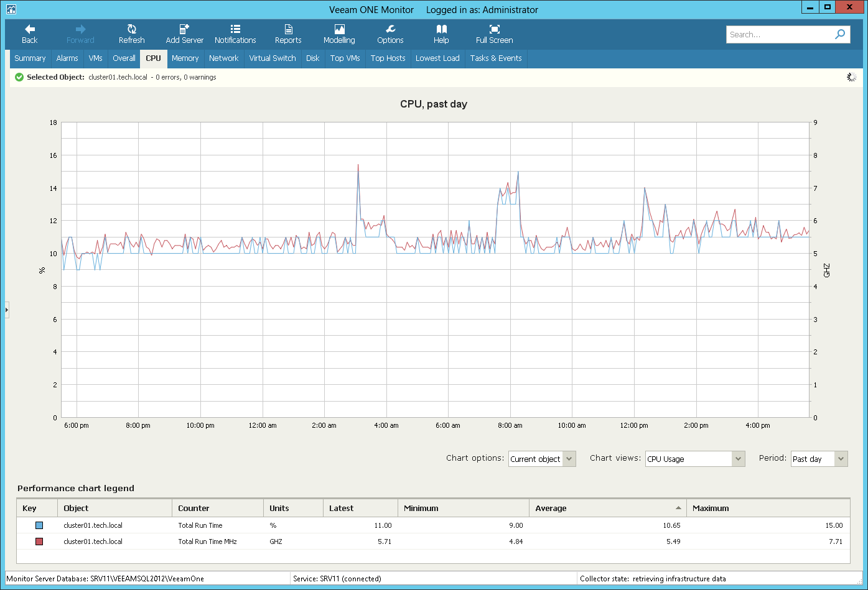Click Service: SRV11 (connected) status
The image size is (868, 590).
point(337,578)
